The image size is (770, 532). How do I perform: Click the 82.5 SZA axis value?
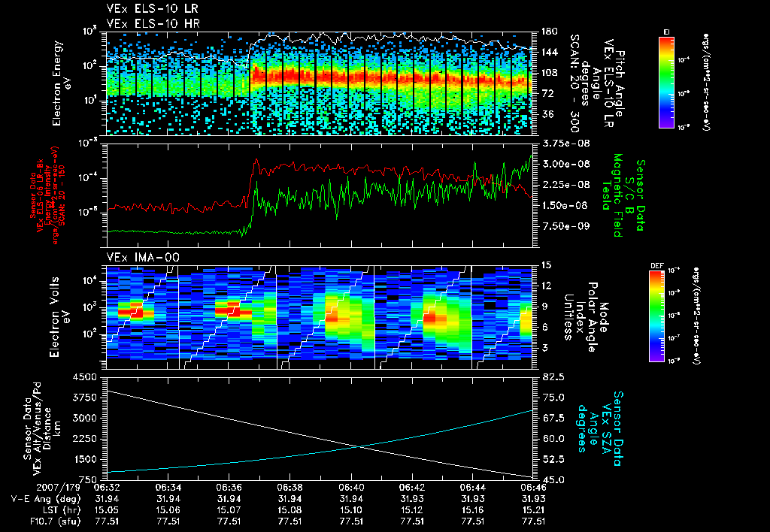[553, 377]
